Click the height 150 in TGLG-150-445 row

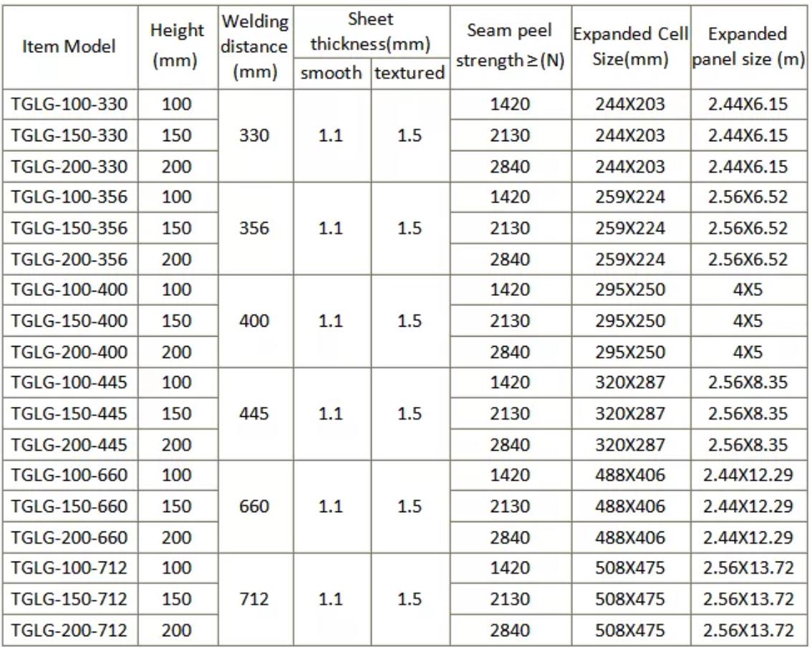point(178,414)
